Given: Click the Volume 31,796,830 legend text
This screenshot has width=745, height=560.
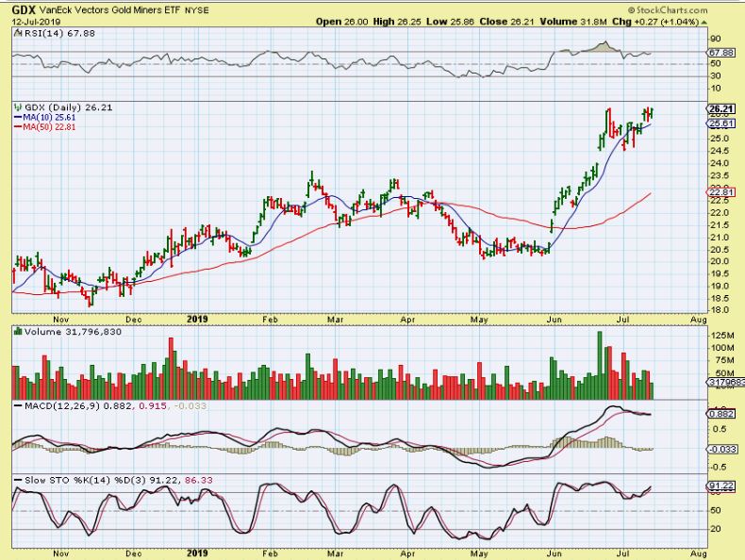Looking at the screenshot, I should [x=73, y=332].
